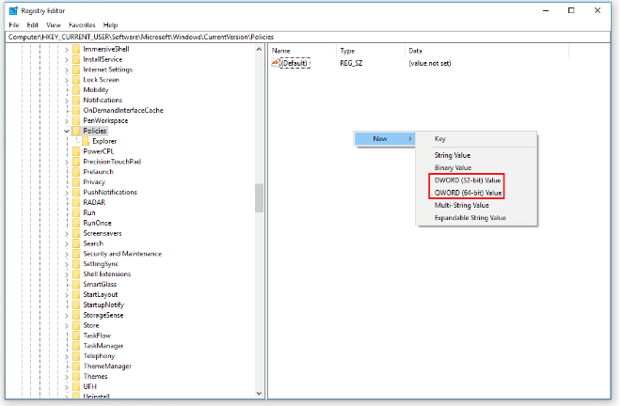Click the Privacy folder icon

(76, 182)
